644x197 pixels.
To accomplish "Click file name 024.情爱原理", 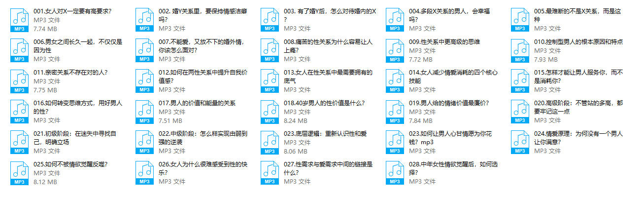I will [x=578, y=138].
